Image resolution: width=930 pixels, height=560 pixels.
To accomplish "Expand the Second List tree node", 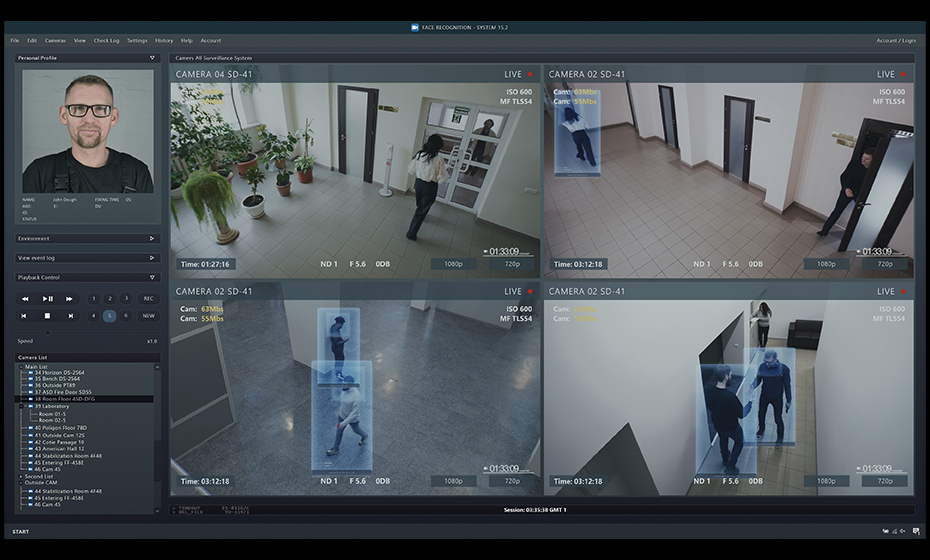I will [x=21, y=476].
